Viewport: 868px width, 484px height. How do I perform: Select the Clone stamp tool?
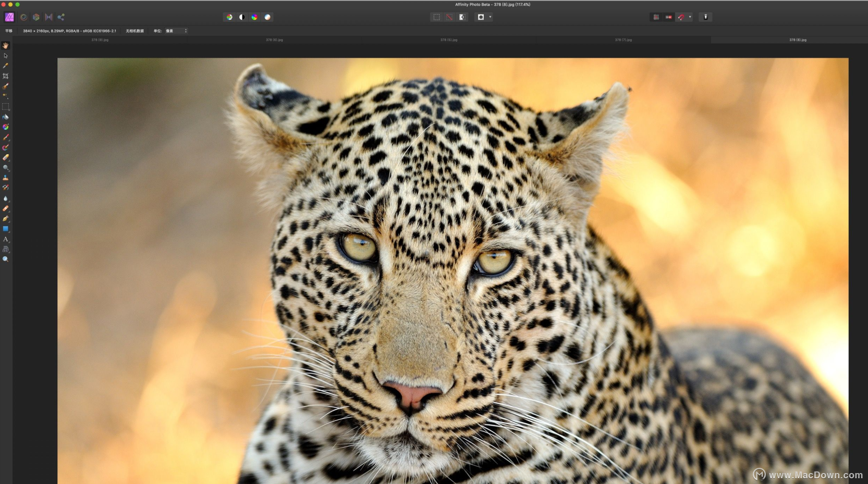(x=6, y=178)
